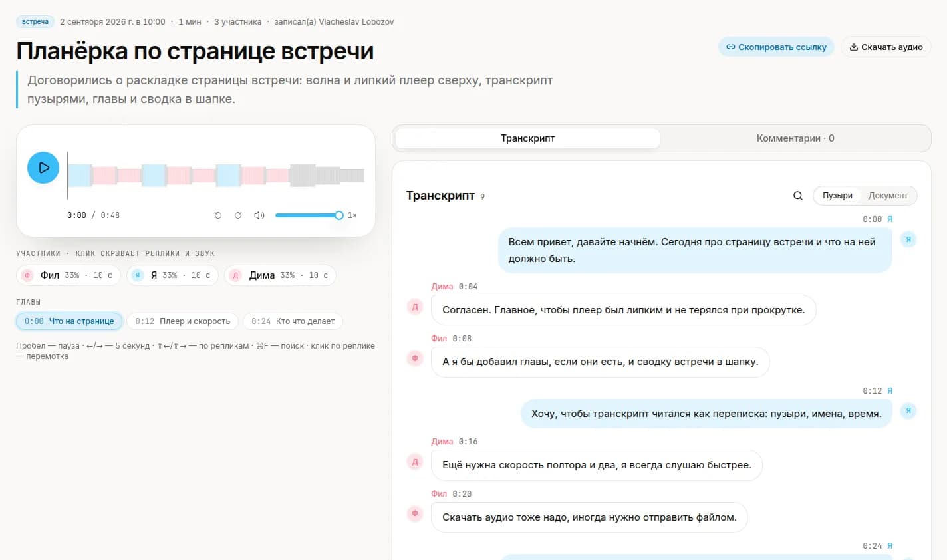Viewport: 947px width, 560px height.
Task: Open transcript search with magnifier icon
Action: (798, 196)
